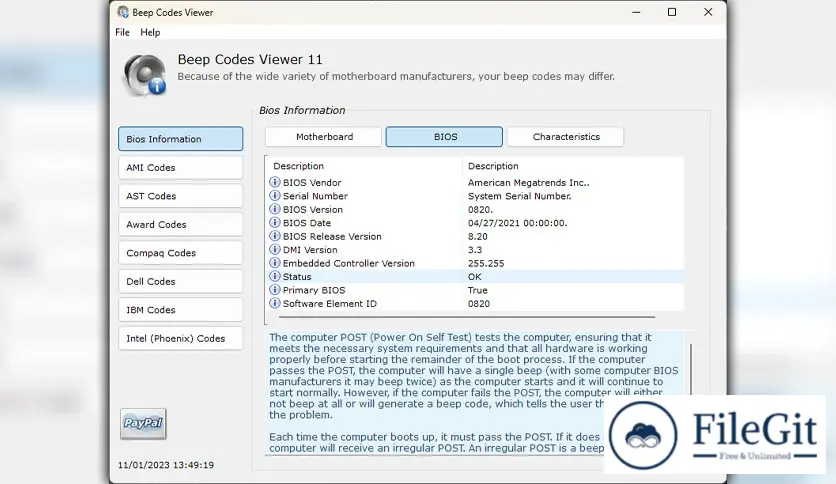Click the horizontal scrollbar under the BIOS table

(x=467, y=317)
